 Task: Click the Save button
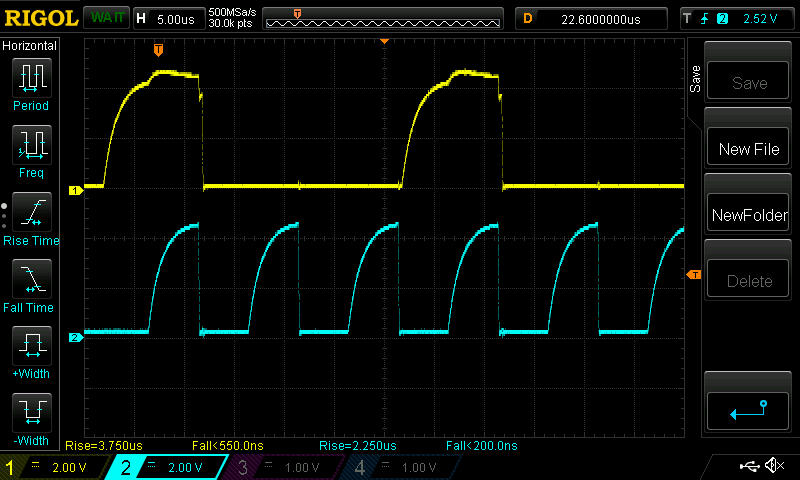(748, 80)
